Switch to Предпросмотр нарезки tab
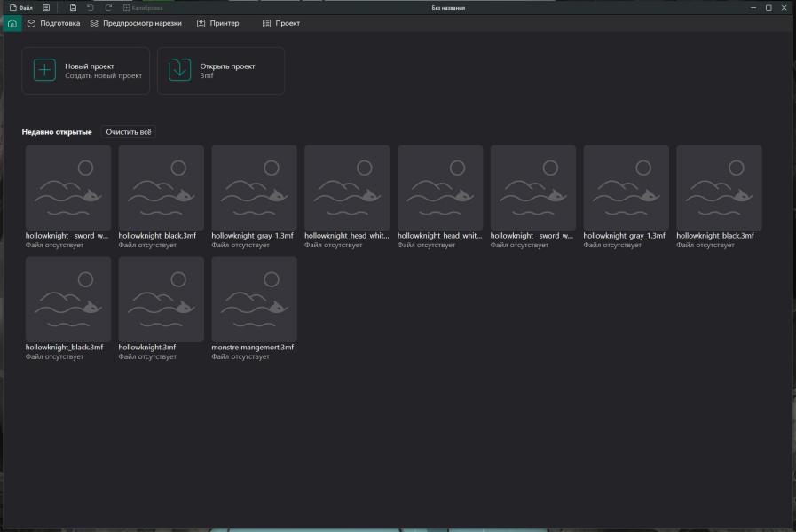This screenshot has width=796, height=532. 136,23
